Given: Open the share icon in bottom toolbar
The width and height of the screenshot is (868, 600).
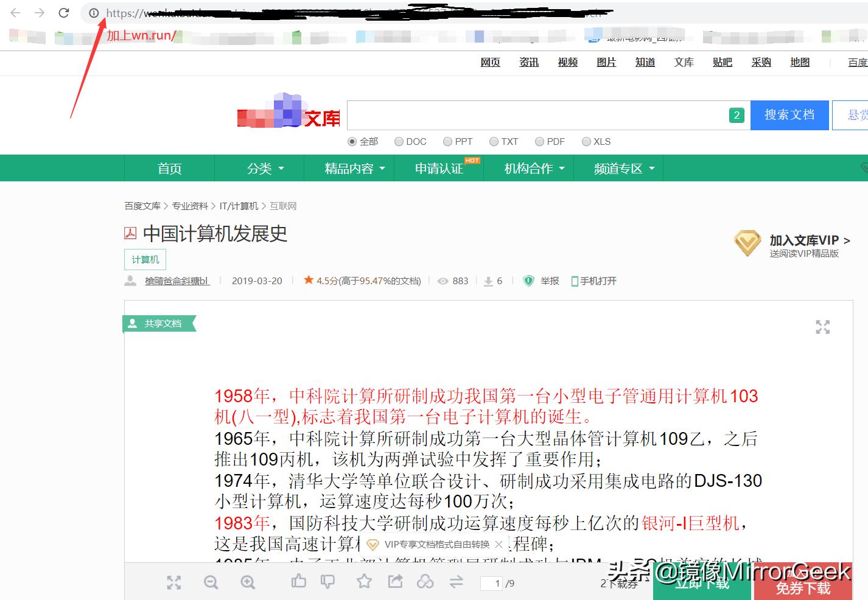Looking at the screenshot, I should click(396, 582).
